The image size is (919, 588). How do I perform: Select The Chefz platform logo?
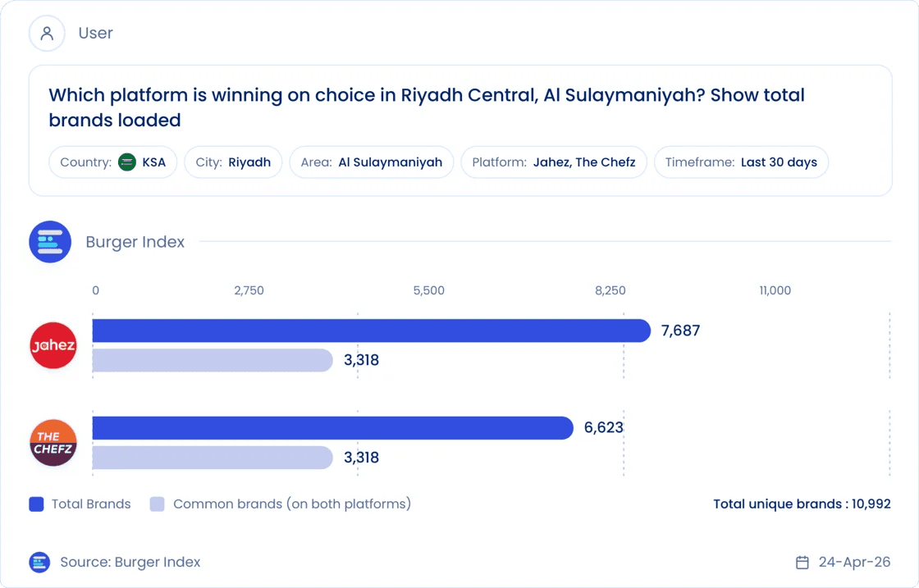(x=53, y=443)
